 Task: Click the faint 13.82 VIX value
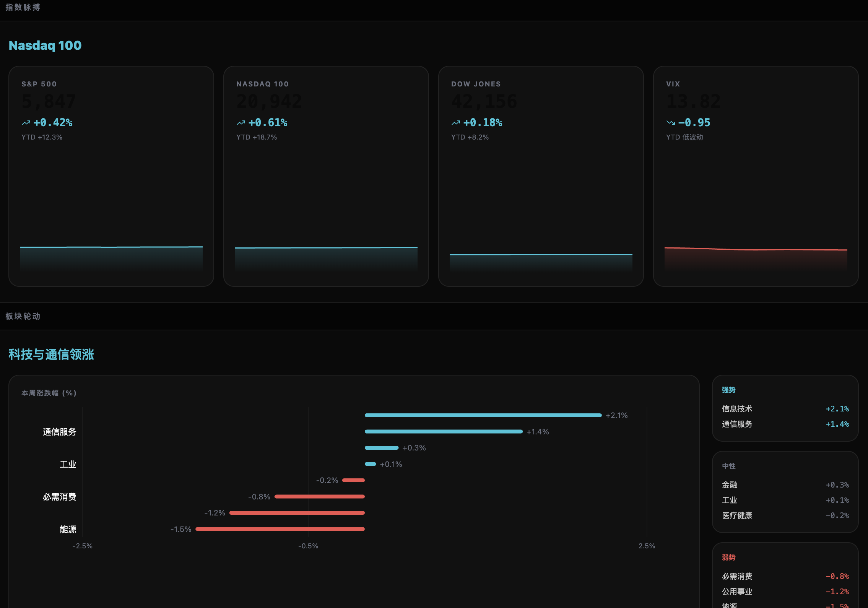[x=693, y=101]
